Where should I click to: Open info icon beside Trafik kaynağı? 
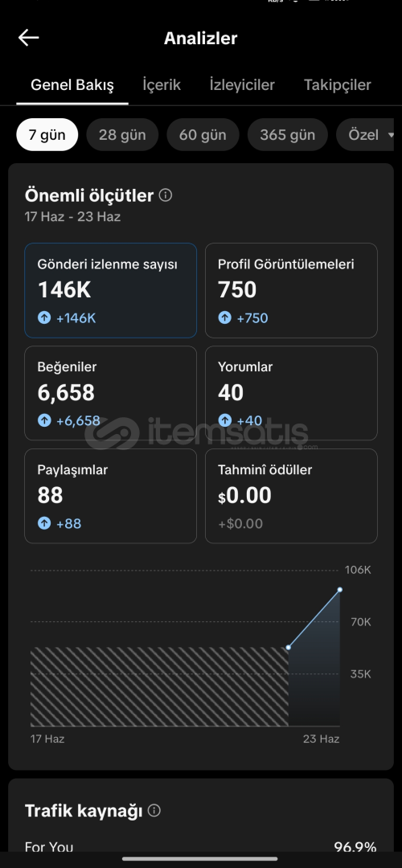(x=154, y=810)
